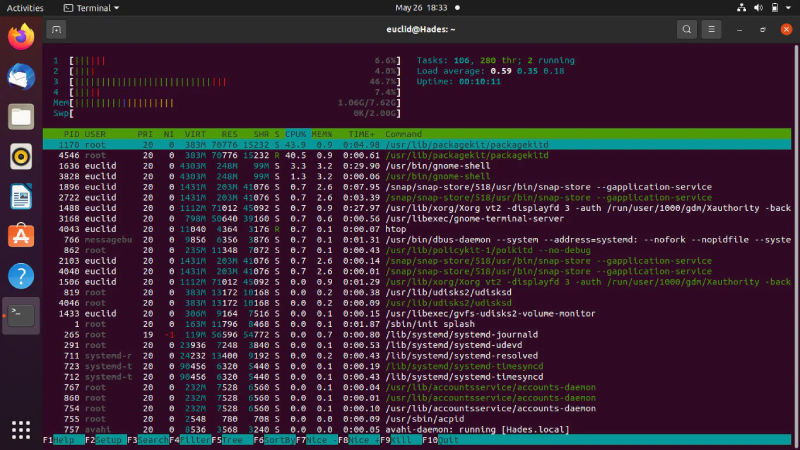Screen dimensions: 800x450
Task: Select process row PID 1170 packagekitd
Action: [417, 145]
